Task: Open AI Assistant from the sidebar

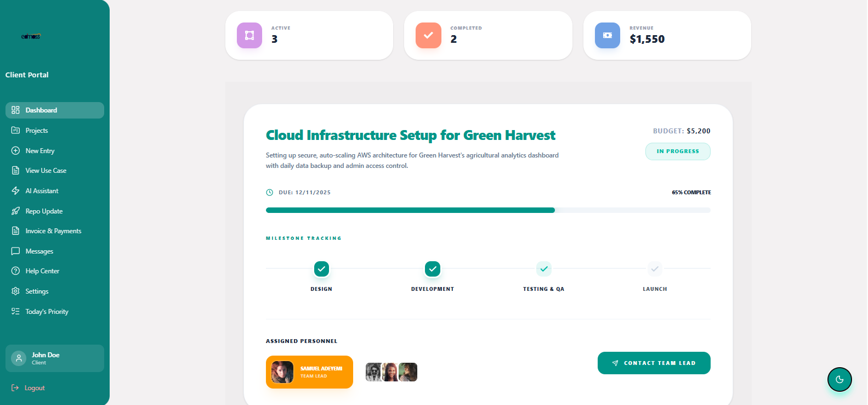Action: tap(55, 190)
